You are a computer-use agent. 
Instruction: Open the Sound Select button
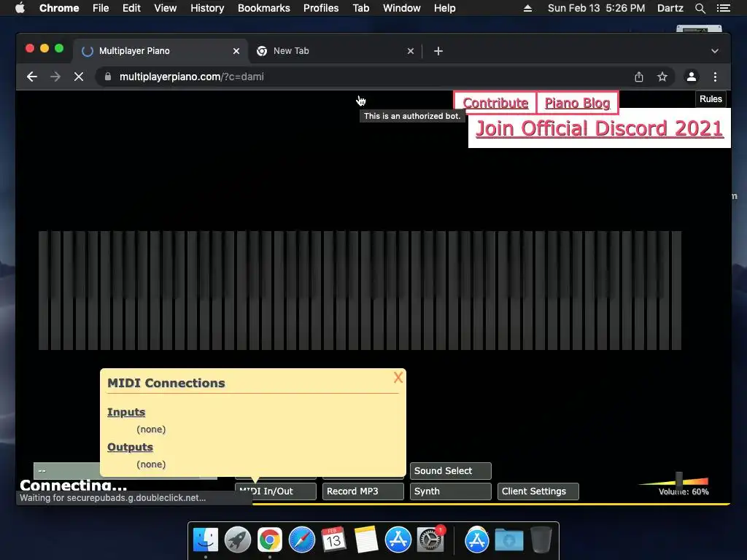(450, 471)
